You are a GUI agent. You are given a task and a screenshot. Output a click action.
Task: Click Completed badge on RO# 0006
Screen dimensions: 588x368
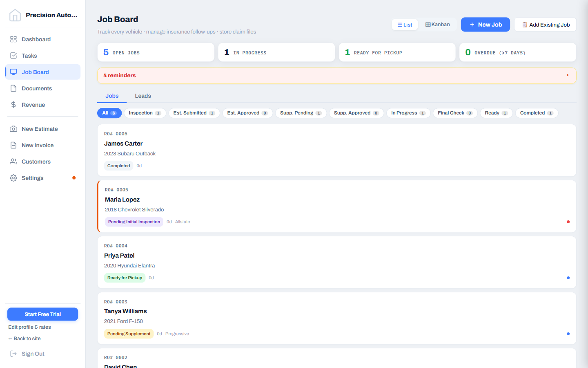coord(118,166)
